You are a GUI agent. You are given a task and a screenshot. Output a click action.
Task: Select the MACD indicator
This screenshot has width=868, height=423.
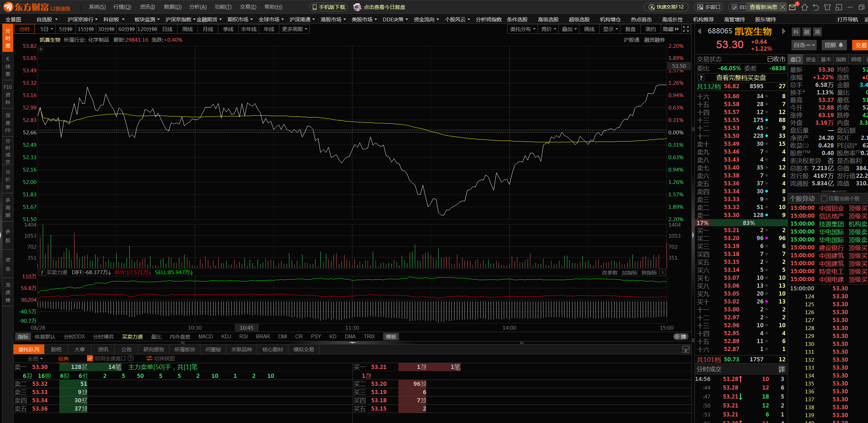pyautogui.click(x=206, y=337)
